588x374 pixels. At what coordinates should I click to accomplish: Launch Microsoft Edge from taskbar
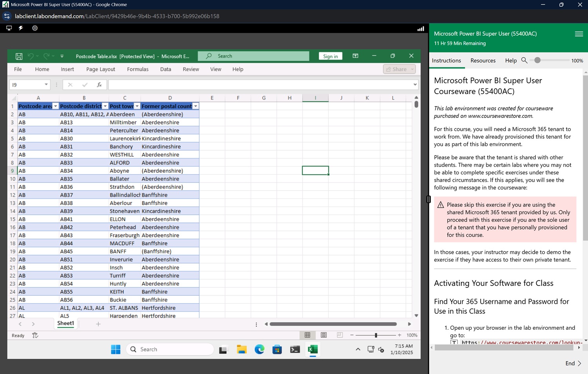point(260,349)
